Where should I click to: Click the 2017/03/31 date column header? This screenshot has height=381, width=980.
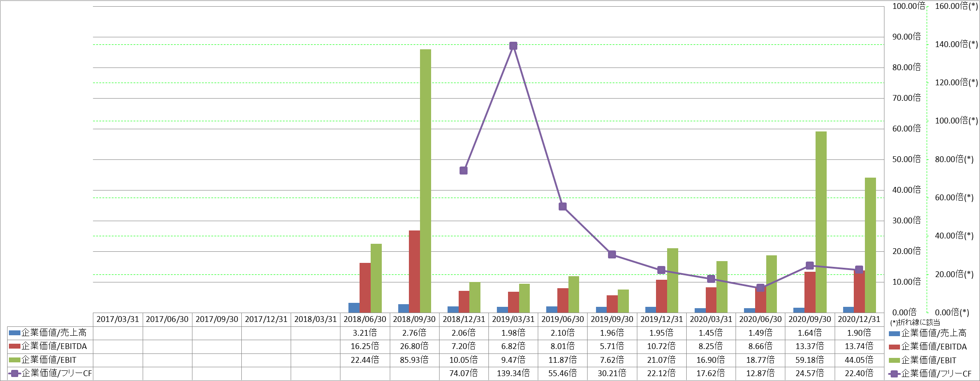point(118,319)
